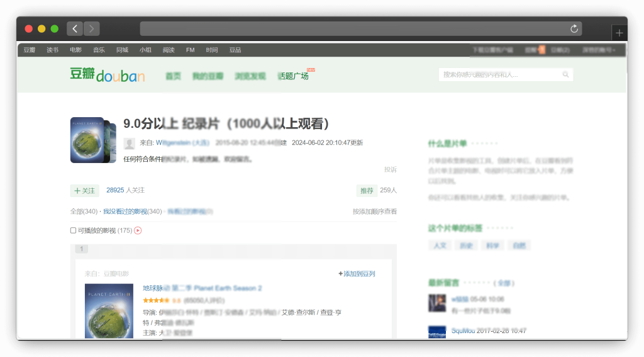The image size is (644, 357).
Task: Click SquMou's blue avatar
Action: pyautogui.click(x=437, y=332)
